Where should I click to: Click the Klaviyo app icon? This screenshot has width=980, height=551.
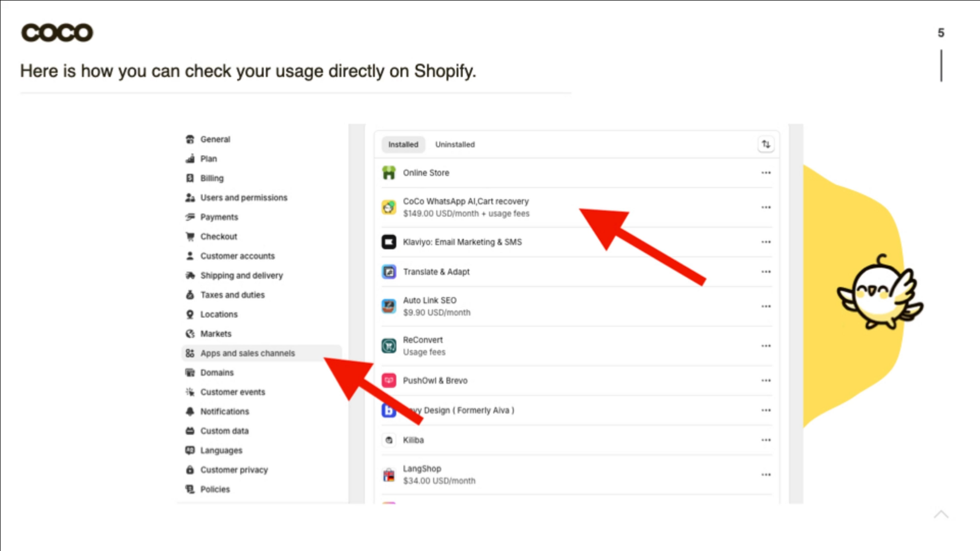389,242
